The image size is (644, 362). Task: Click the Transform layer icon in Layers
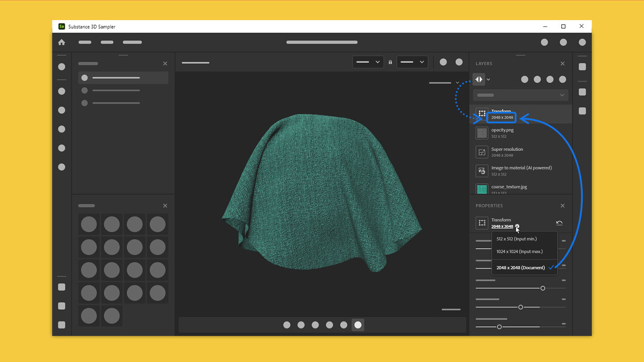482,114
